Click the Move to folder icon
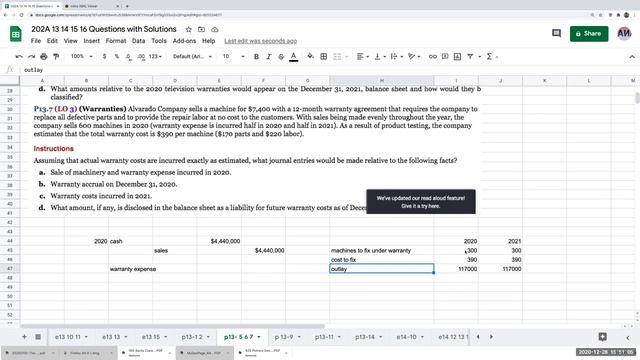 [201, 29]
